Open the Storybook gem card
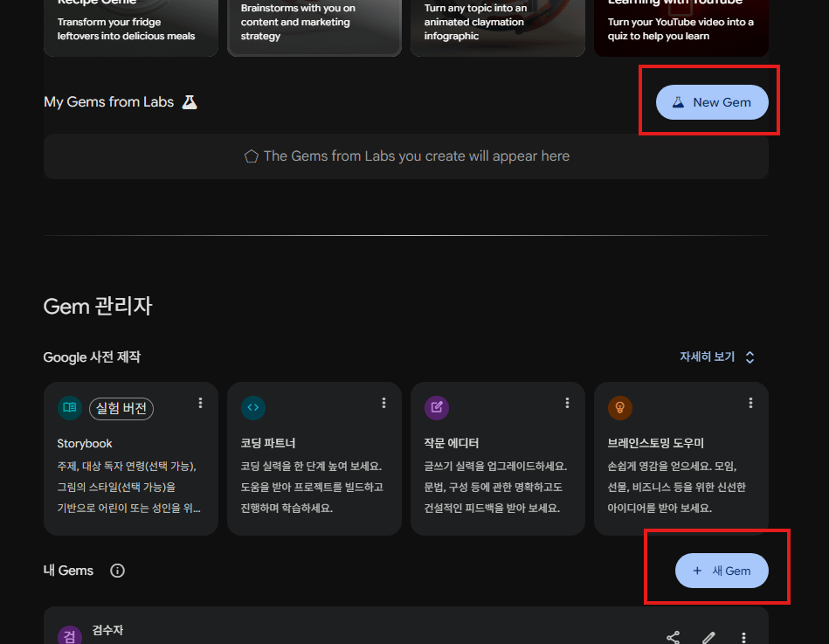829x644 pixels. click(x=130, y=459)
